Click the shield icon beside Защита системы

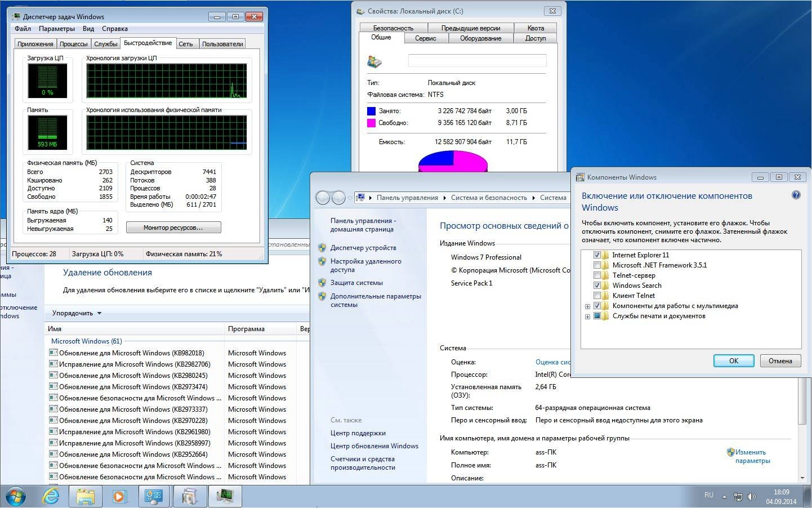point(322,283)
